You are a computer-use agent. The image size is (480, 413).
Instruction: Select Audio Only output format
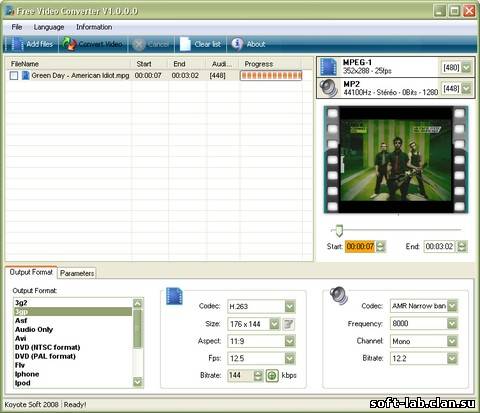[x=73, y=330]
